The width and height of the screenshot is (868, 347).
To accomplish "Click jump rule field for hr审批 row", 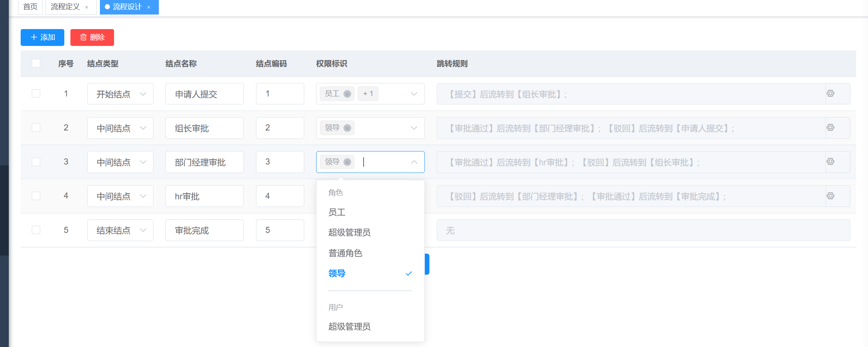I will (x=631, y=196).
